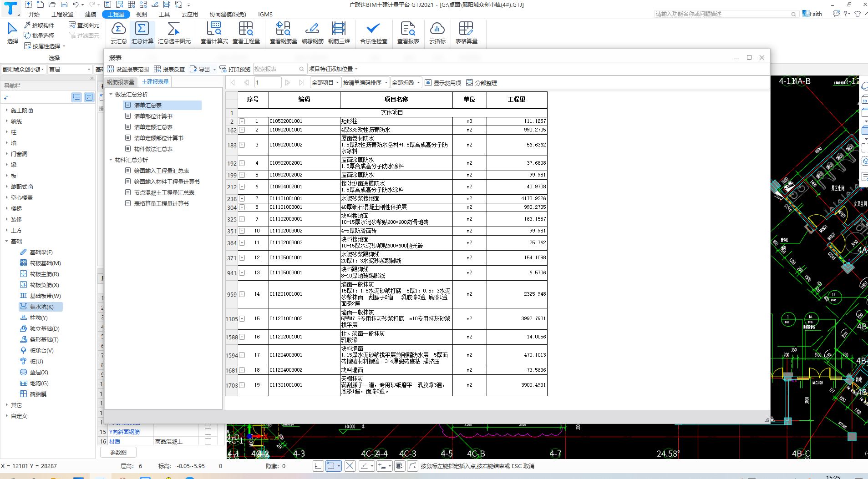Click the 云汇总 cloud summary icon
Image resolution: width=868 pixels, height=479 pixels.
[x=119, y=33]
